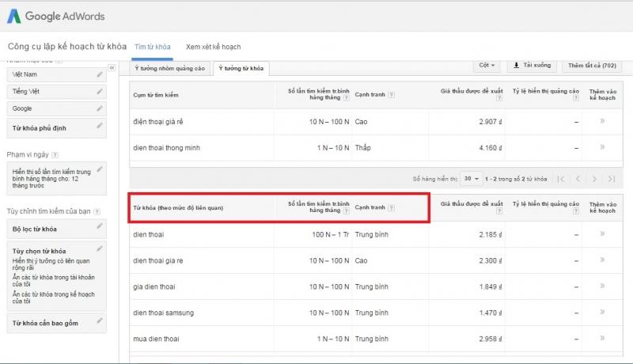Click the Tải xuống download button

point(532,66)
